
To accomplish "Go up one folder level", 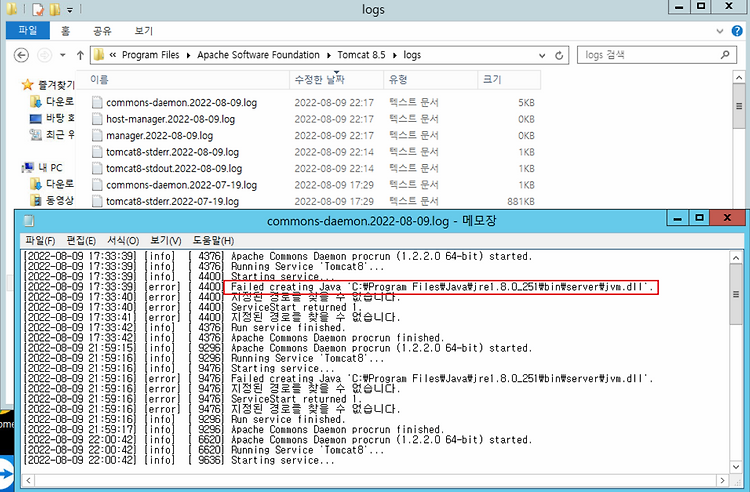I will (80, 55).
